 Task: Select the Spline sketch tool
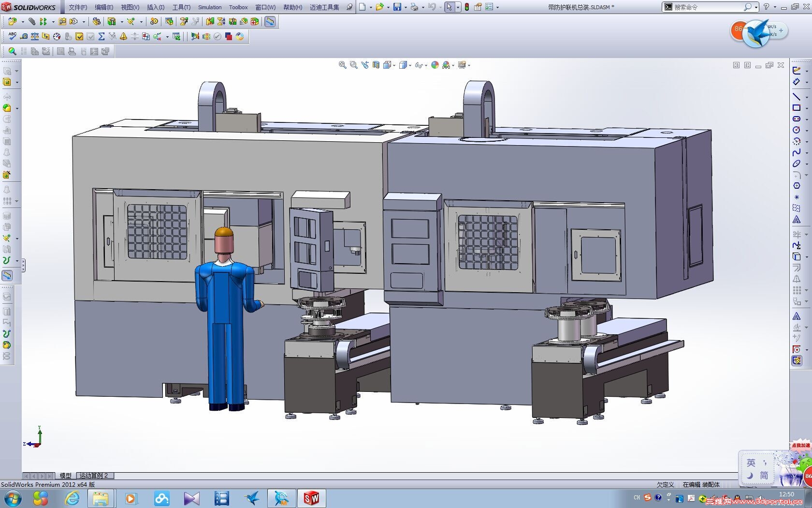[797, 152]
